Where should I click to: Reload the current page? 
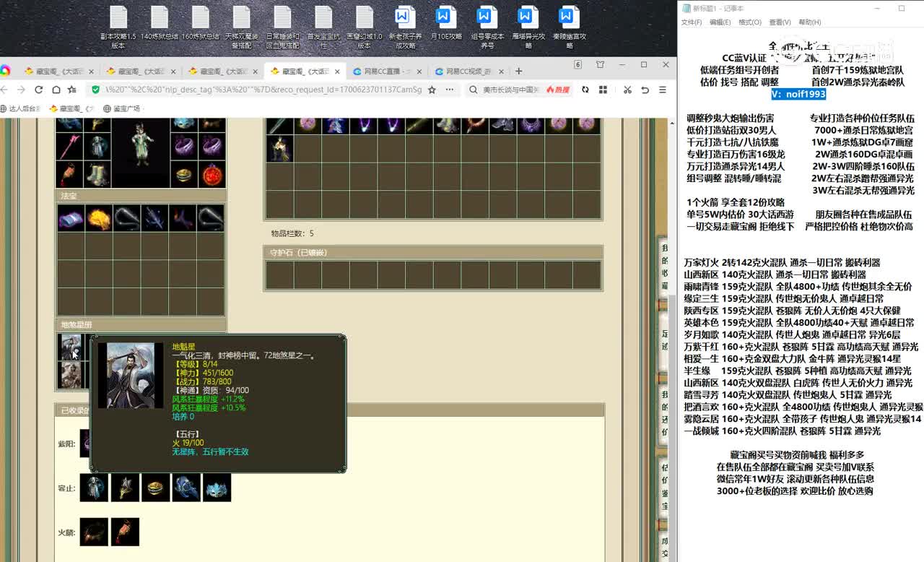point(38,90)
